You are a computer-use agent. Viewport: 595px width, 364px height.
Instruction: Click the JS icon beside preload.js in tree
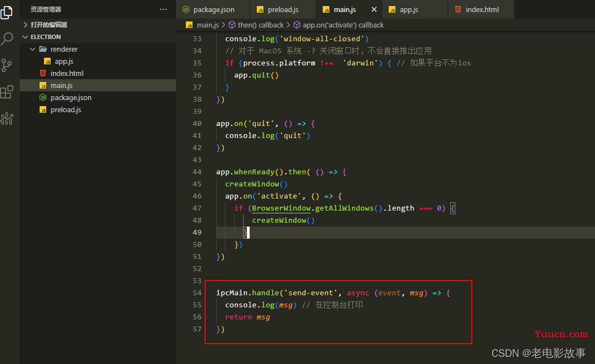[x=43, y=109]
